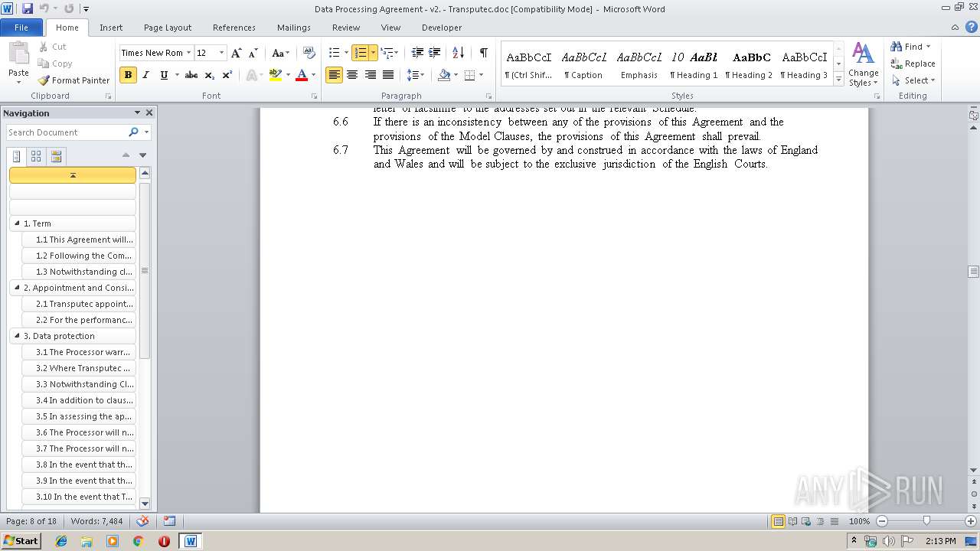Click the text highlight color swatch

click(x=276, y=75)
